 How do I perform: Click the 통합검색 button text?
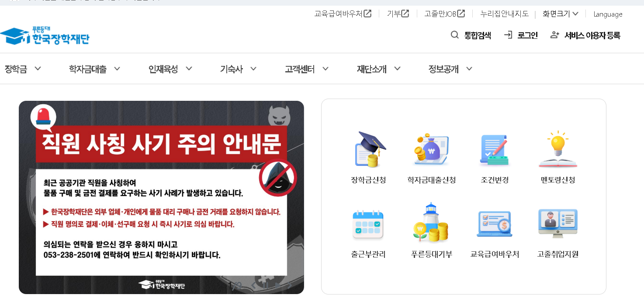[478, 35]
